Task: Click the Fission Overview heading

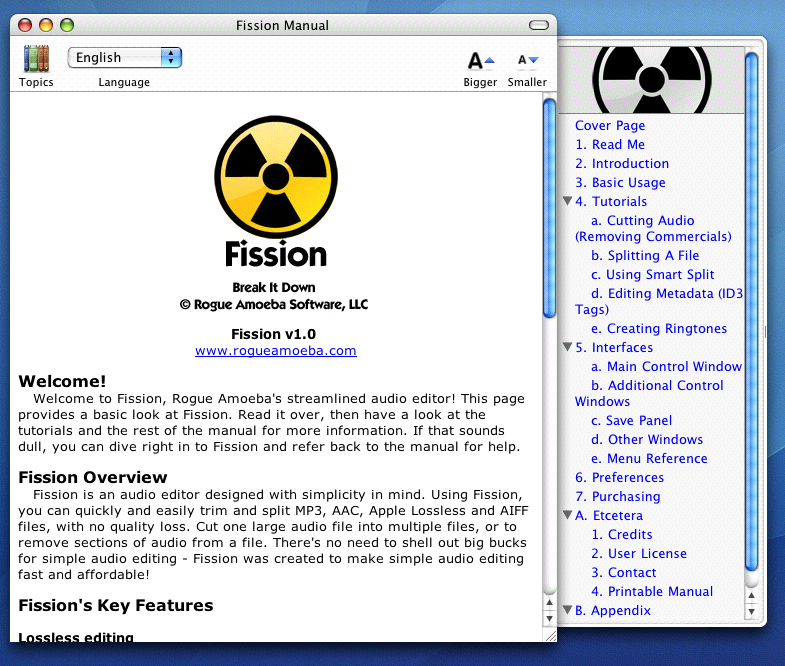Action: [93, 477]
